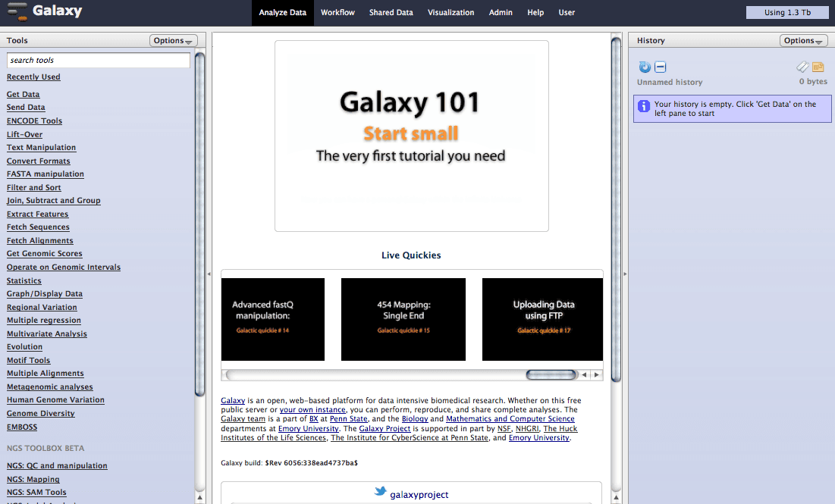Expand the Send Data tool section
The height and width of the screenshot is (504, 835).
tap(26, 108)
